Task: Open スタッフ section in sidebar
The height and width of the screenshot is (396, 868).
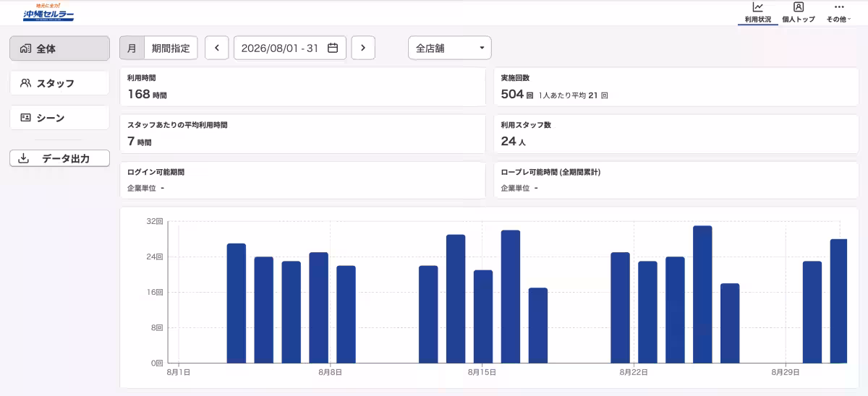Action: coord(59,83)
